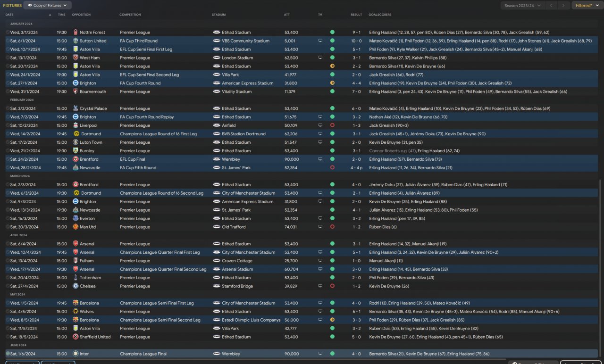Click the stadium icon beside Anfield
Viewport: 604px width, 364px height.
[217, 126]
